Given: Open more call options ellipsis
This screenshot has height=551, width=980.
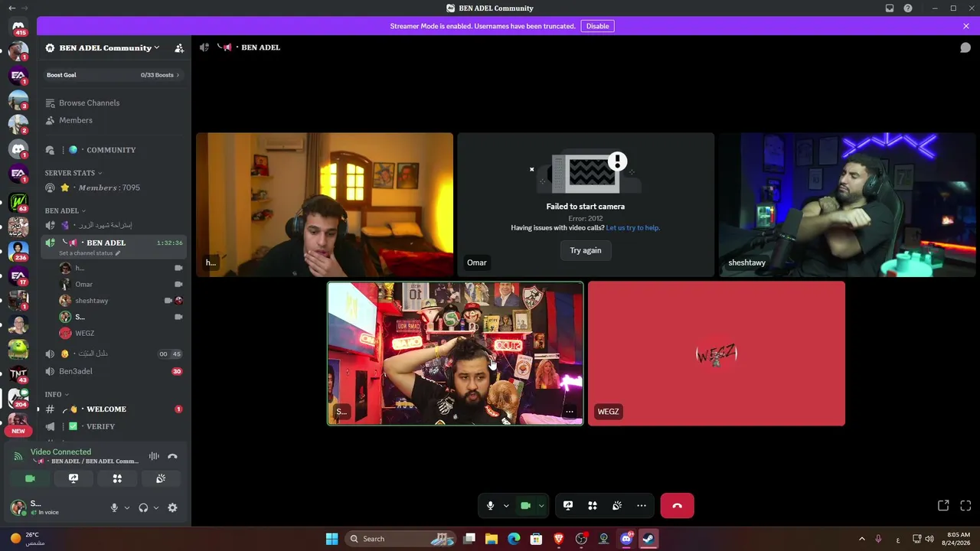Looking at the screenshot, I should point(642,506).
